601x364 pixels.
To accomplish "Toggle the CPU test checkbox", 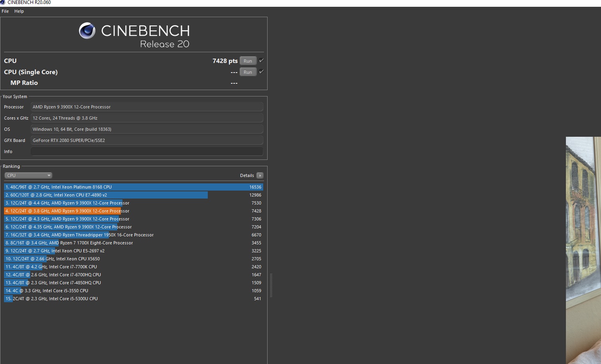I will coord(261,61).
